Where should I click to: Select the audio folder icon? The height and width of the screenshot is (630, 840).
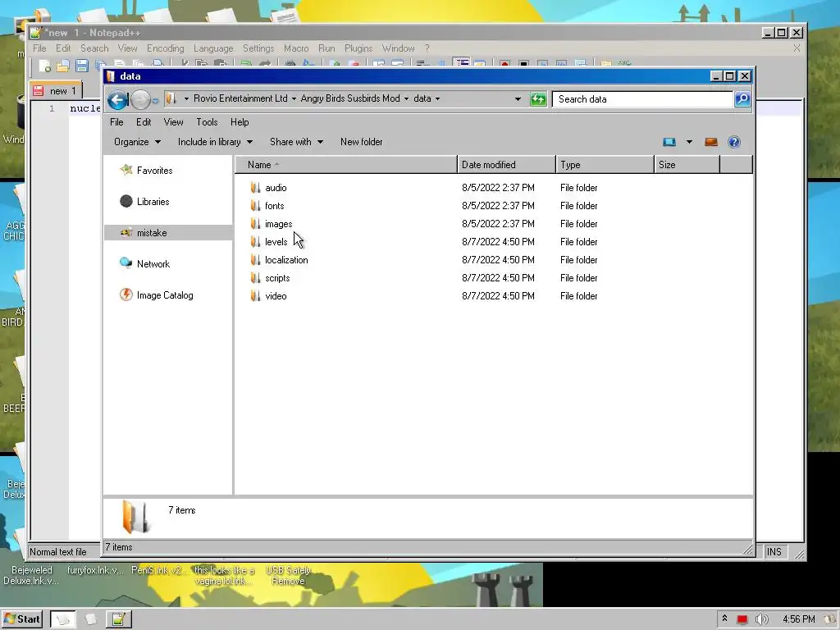(255, 188)
